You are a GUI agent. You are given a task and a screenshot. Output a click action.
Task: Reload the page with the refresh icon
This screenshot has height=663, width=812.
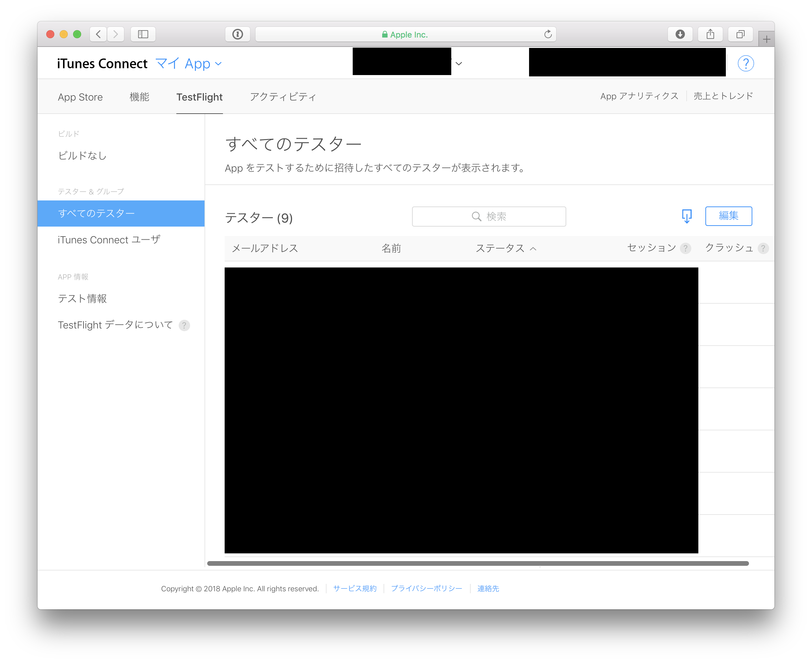point(548,34)
